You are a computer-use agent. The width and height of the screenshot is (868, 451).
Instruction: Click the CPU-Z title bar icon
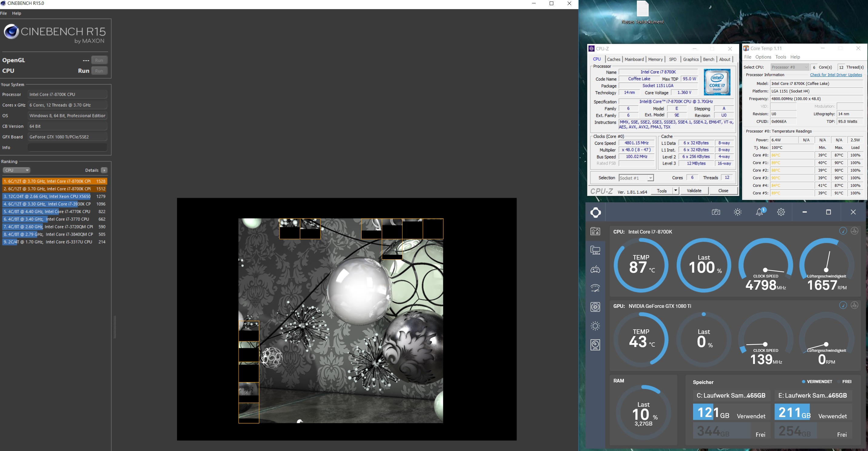(592, 49)
